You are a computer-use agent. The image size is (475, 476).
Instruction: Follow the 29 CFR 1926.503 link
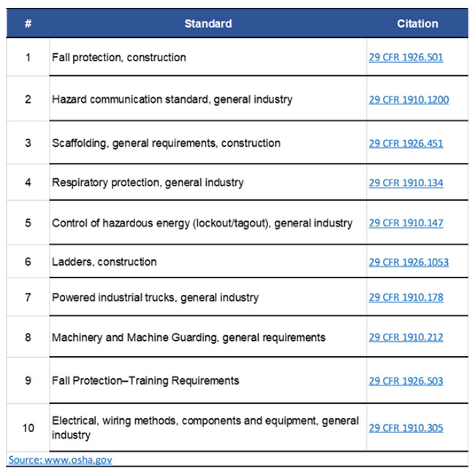point(406,380)
